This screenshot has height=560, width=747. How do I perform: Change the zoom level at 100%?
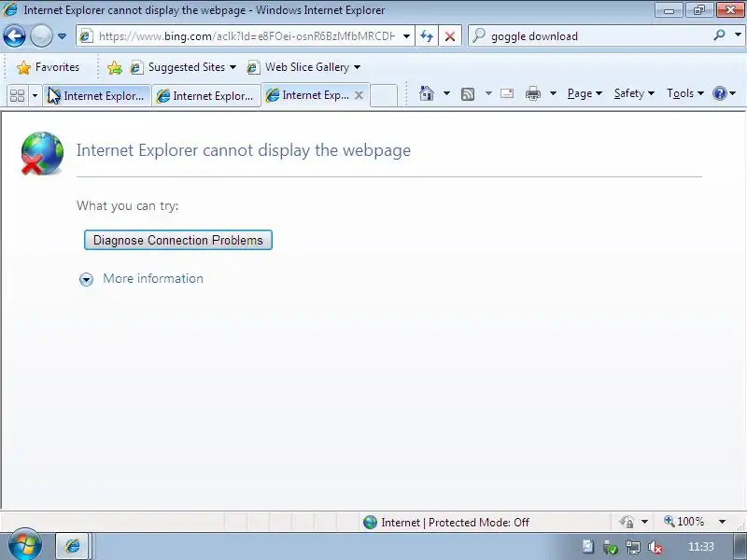point(685,522)
